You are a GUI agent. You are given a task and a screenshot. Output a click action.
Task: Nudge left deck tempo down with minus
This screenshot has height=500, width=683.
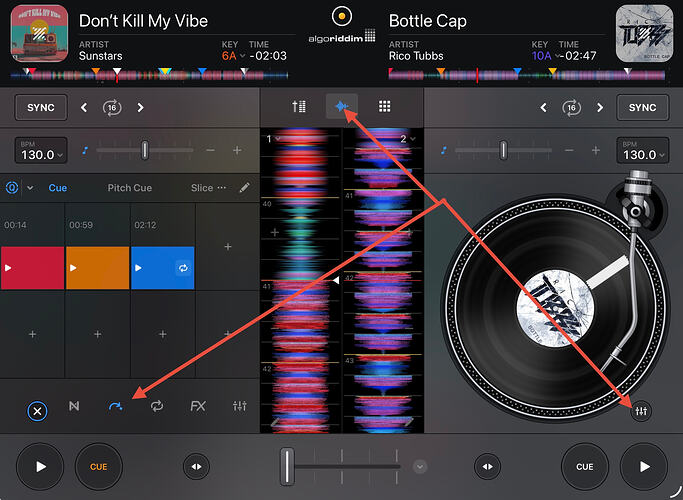click(210, 150)
